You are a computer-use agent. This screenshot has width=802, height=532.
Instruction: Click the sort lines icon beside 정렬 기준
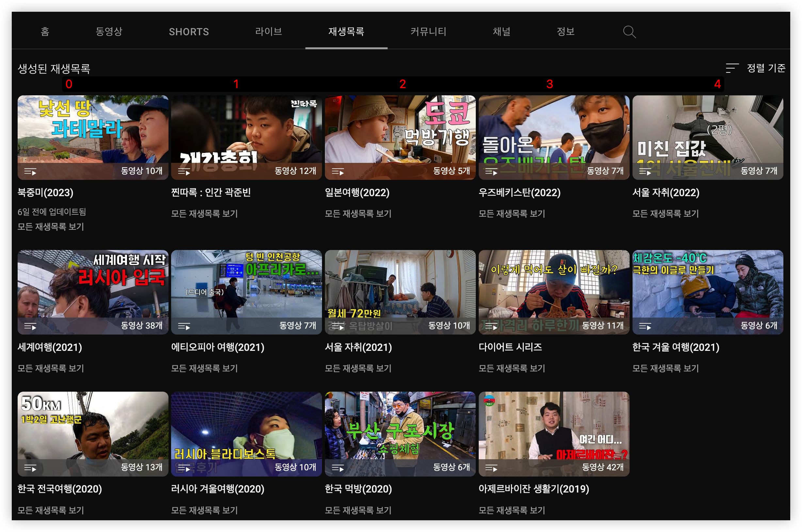[732, 68]
